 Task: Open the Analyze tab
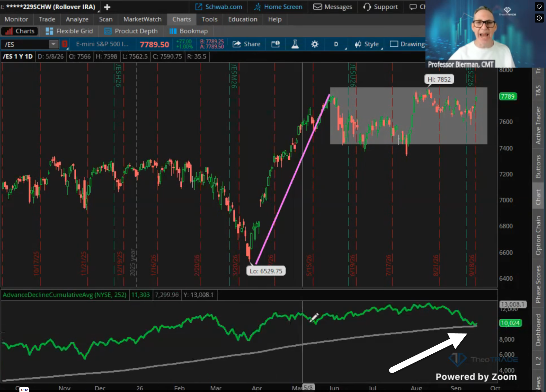(77, 19)
